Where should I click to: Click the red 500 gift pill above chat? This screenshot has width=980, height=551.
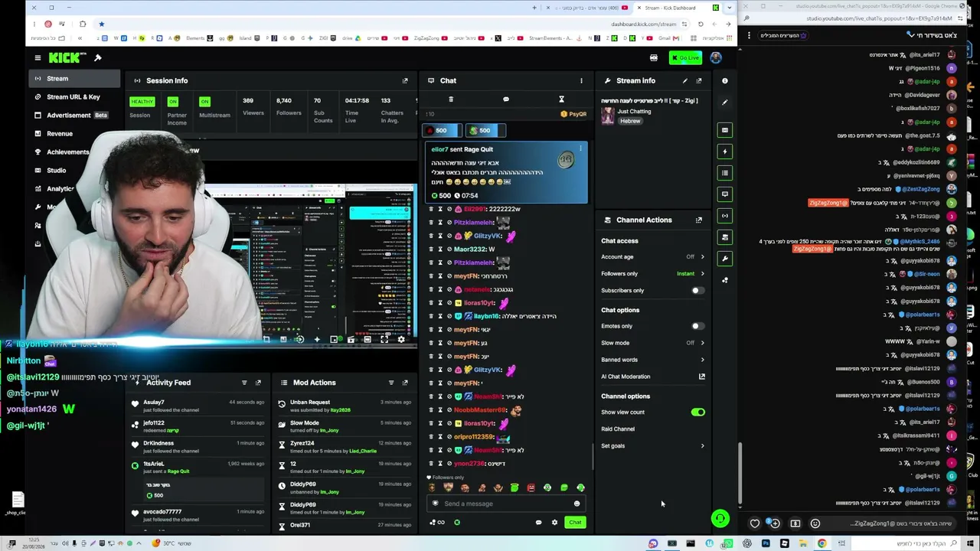coord(442,130)
